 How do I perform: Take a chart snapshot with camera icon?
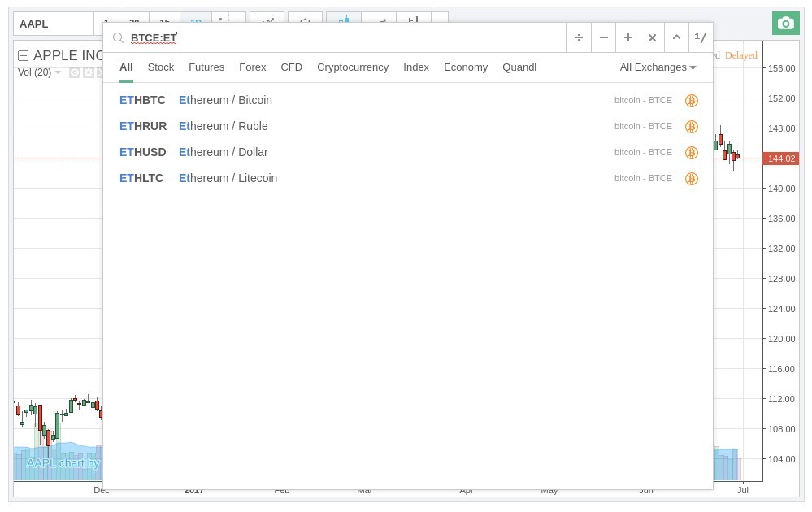click(786, 24)
